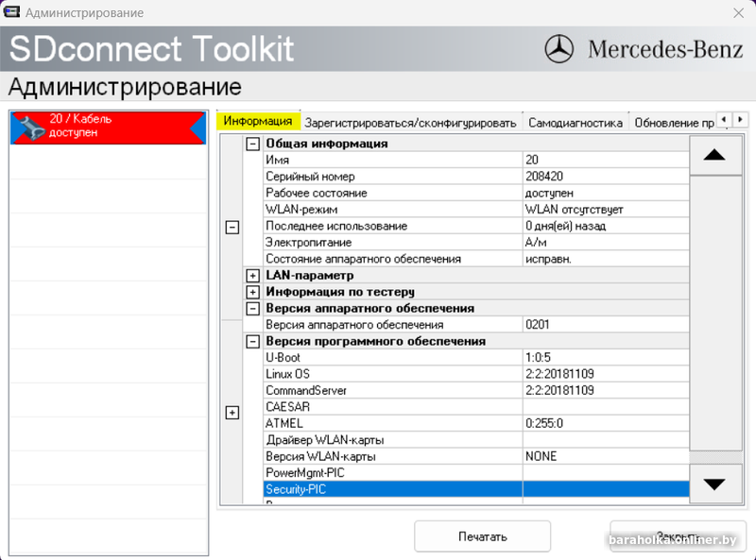Click the Закрыть button

(678, 536)
